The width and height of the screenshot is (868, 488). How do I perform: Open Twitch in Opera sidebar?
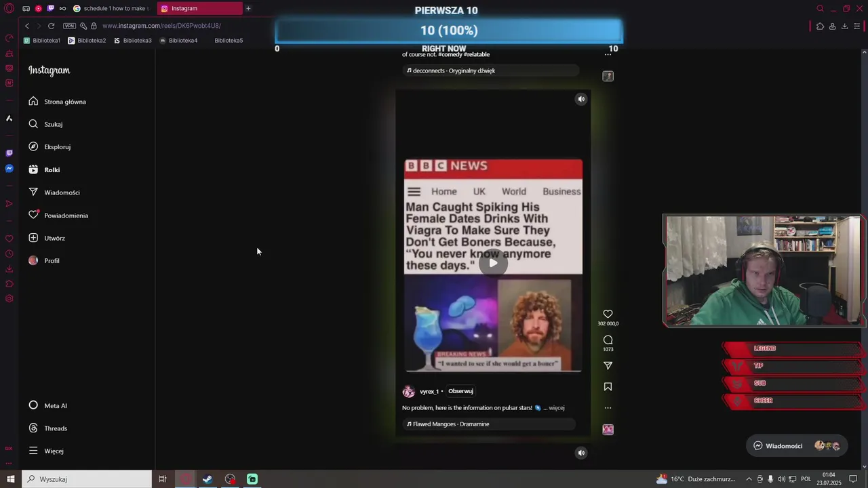(9, 153)
